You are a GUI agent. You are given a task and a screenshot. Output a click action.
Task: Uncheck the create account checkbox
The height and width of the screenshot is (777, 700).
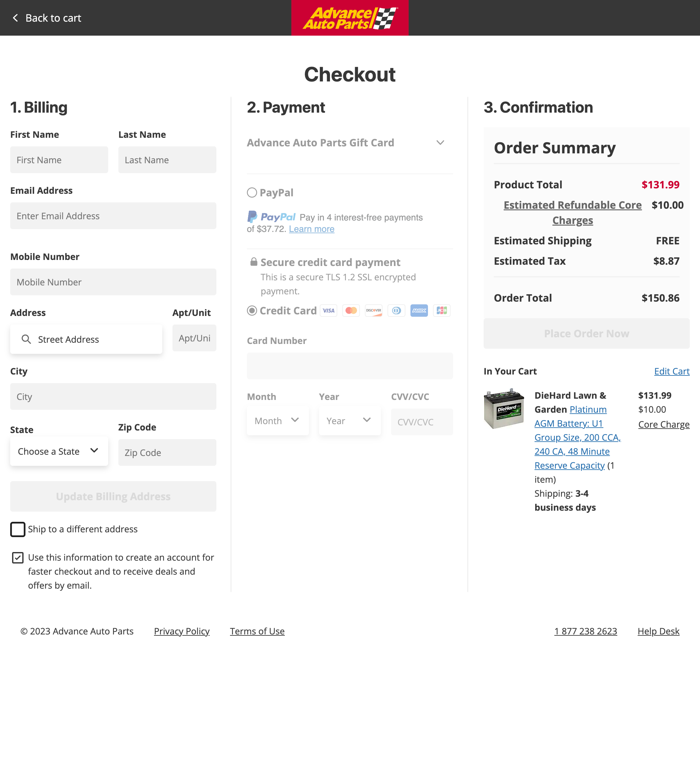(x=18, y=557)
